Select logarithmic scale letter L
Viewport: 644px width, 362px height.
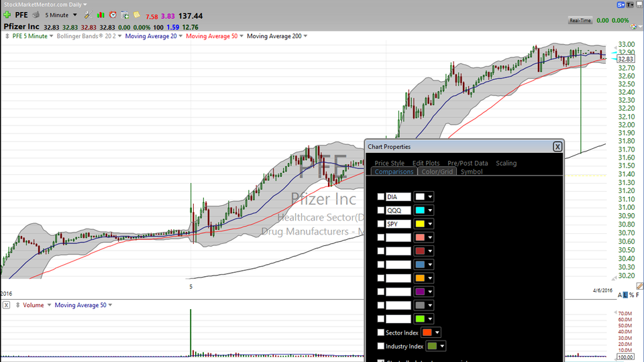click(625, 295)
